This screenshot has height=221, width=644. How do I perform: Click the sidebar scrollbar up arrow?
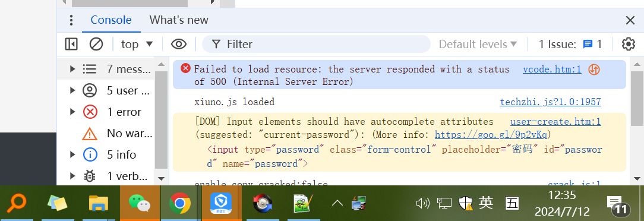pos(161,65)
